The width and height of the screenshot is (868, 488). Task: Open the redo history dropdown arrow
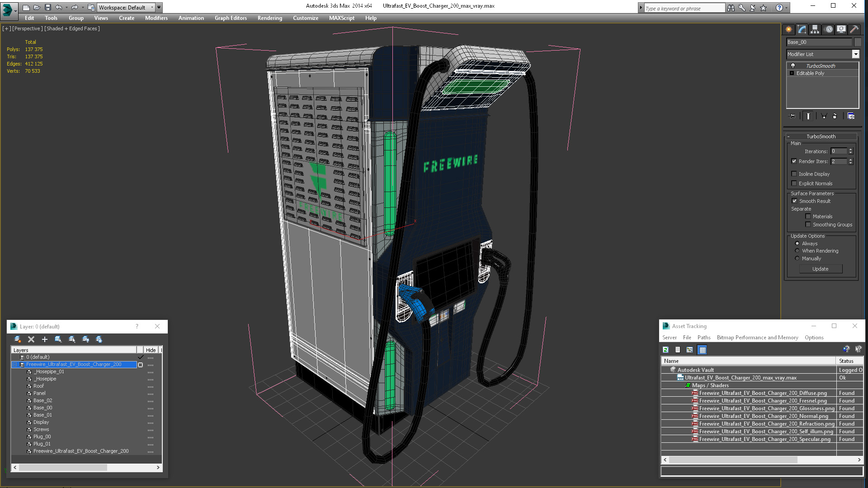pos(83,7)
